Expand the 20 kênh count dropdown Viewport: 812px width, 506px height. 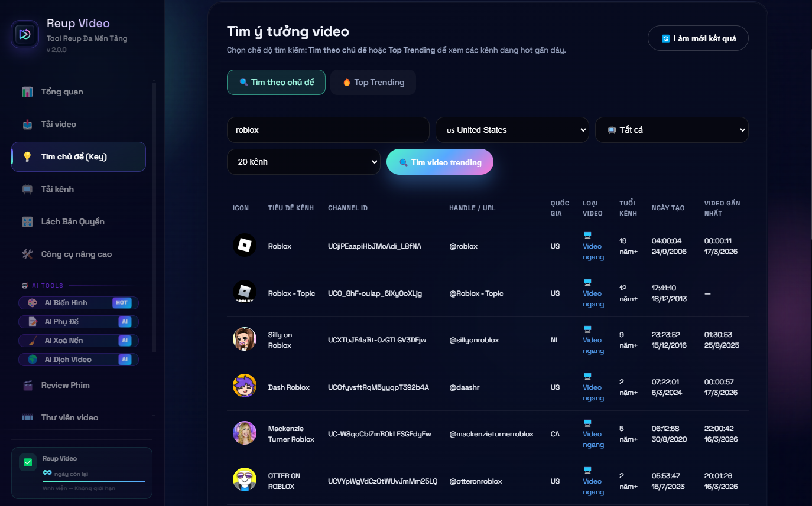[x=303, y=162]
